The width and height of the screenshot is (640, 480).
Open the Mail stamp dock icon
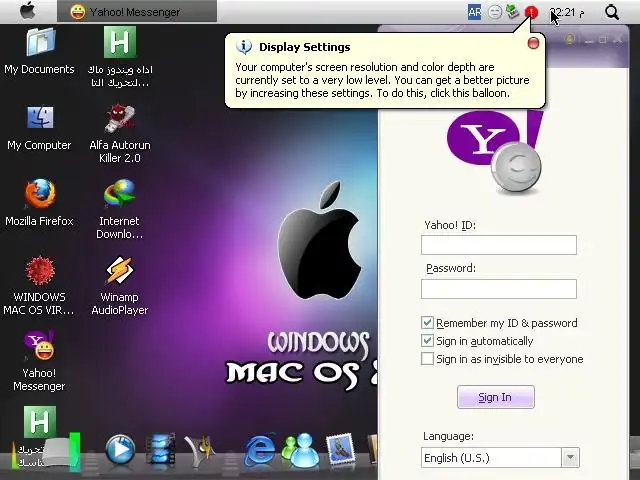pos(340,449)
